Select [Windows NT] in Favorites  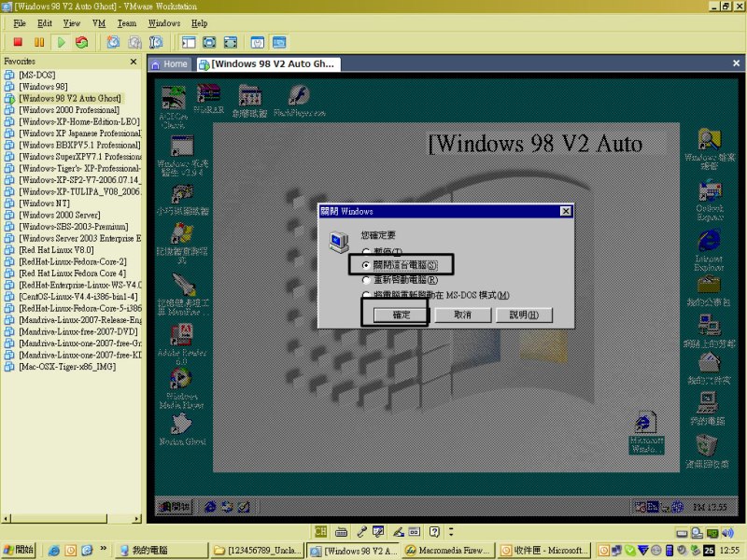[44, 203]
